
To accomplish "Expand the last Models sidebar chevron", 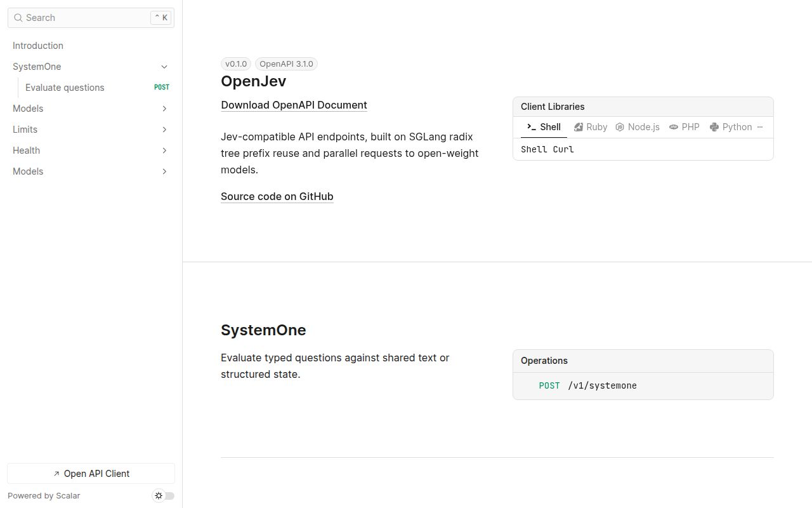I will (164, 171).
